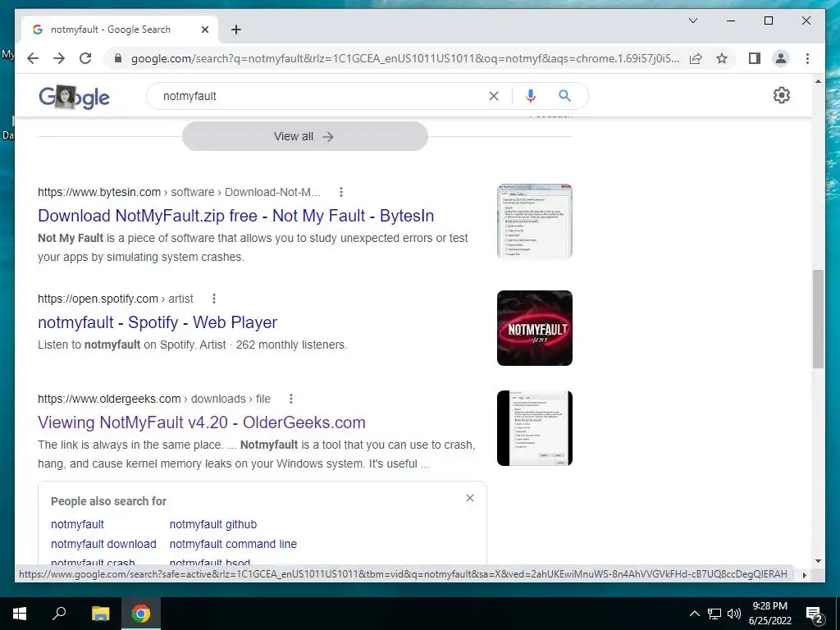View site information via the padlock icon
The width and height of the screenshot is (840, 630).
[118, 58]
